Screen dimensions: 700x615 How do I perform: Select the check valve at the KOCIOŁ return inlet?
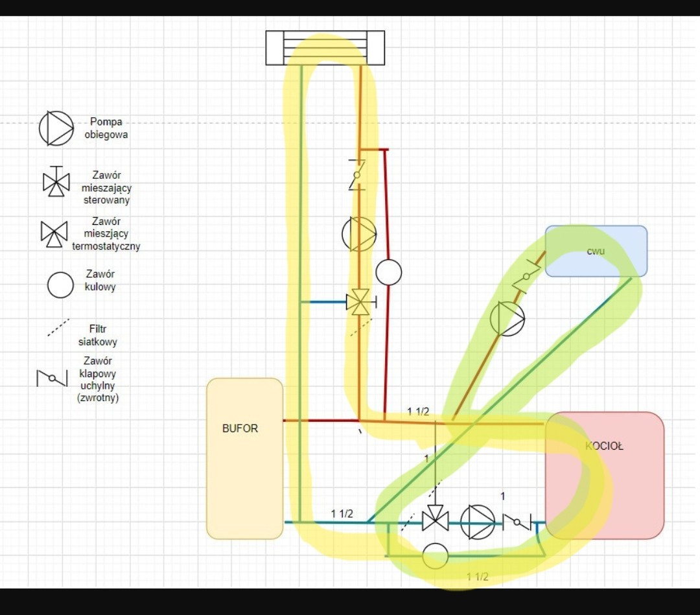(x=517, y=520)
